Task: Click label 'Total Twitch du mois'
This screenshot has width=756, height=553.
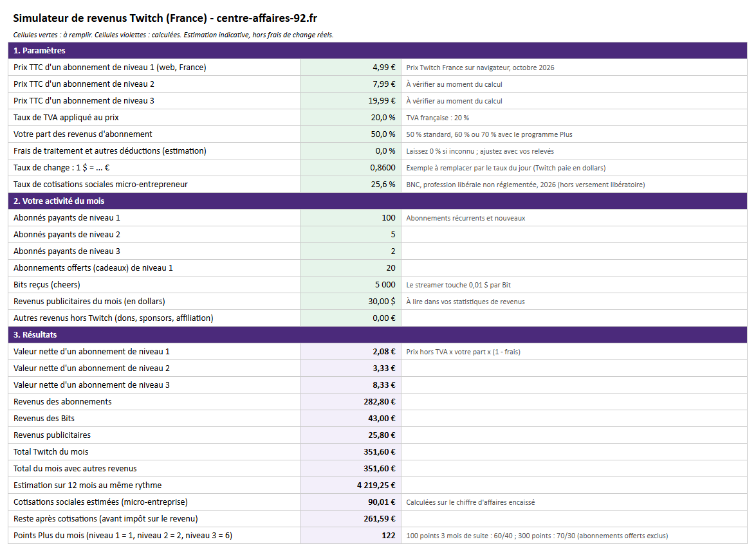Action: (x=51, y=452)
